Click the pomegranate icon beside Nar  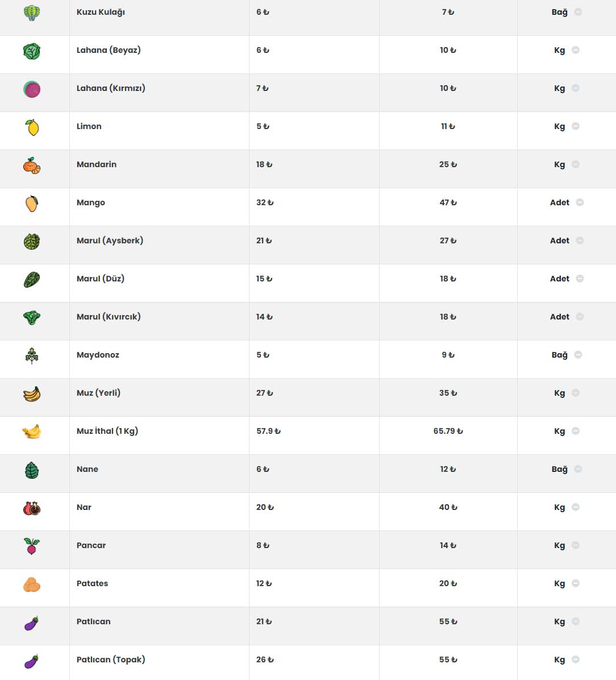point(32,508)
